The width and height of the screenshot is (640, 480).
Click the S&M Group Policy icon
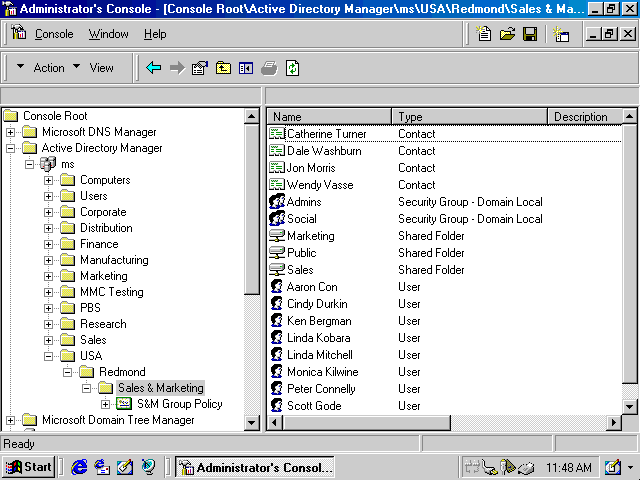(x=124, y=404)
